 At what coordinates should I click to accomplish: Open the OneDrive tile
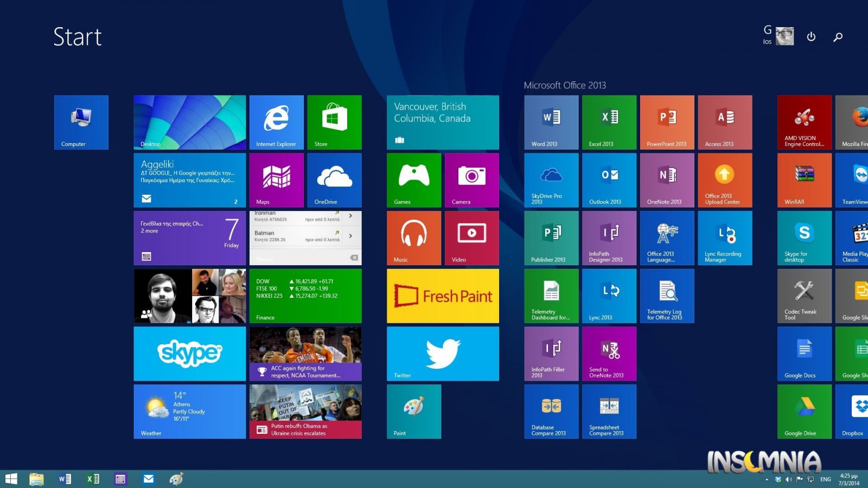coord(335,180)
